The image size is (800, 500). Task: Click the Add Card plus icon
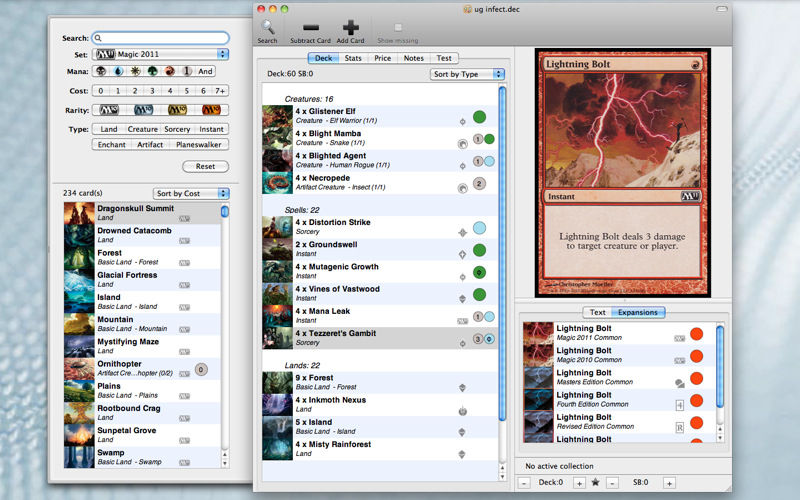[x=351, y=28]
